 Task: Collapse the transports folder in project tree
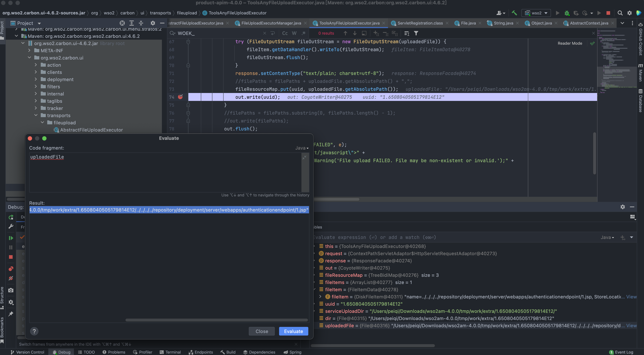pos(36,115)
